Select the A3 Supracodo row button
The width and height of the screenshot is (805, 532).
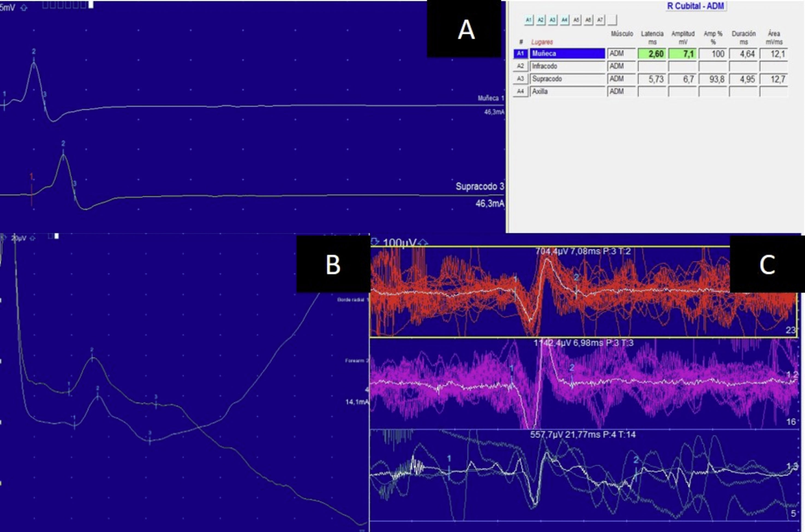click(x=520, y=79)
